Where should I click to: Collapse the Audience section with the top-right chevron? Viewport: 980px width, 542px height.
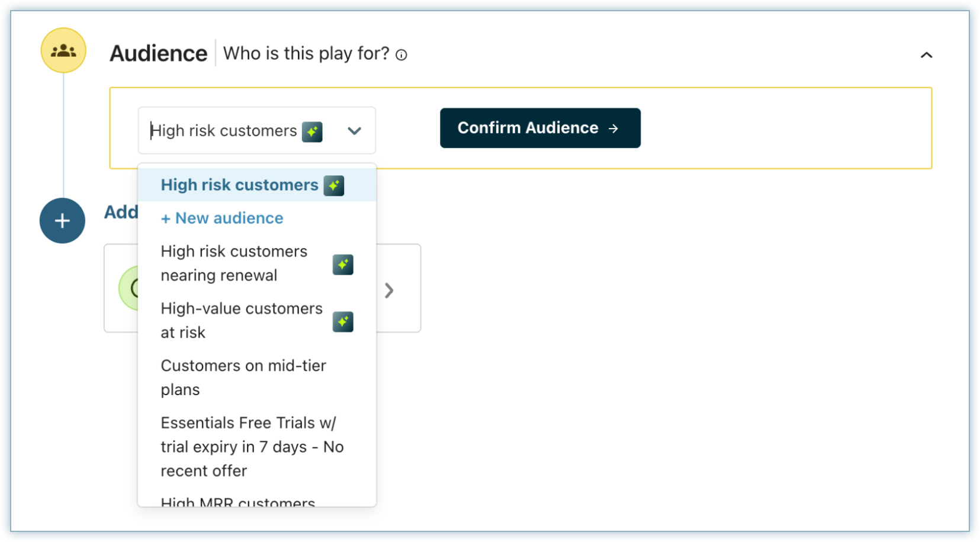[x=926, y=55]
